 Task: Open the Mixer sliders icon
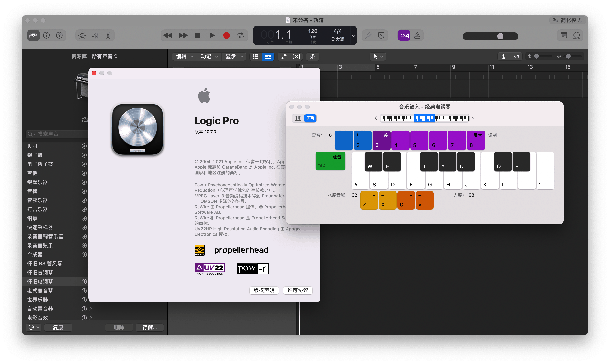click(95, 36)
